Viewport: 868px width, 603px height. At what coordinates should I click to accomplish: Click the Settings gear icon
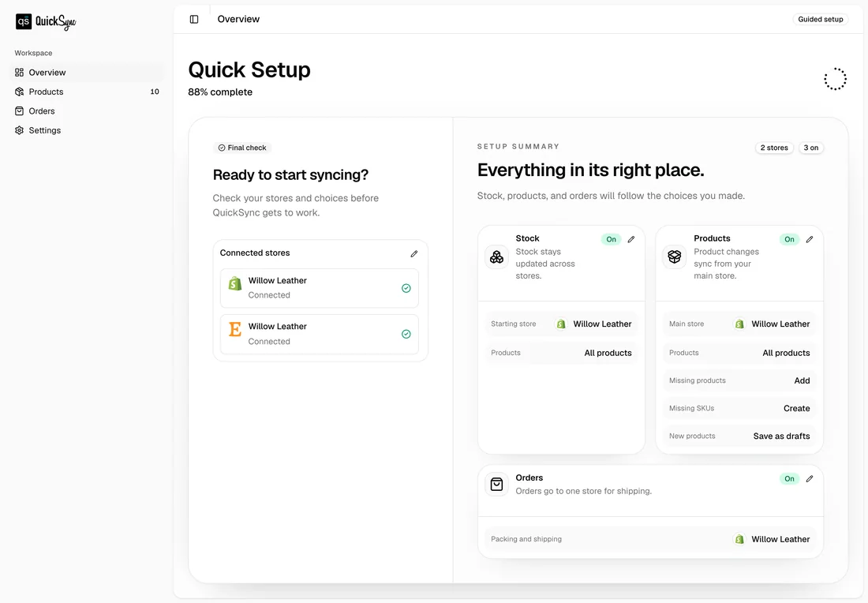20,131
